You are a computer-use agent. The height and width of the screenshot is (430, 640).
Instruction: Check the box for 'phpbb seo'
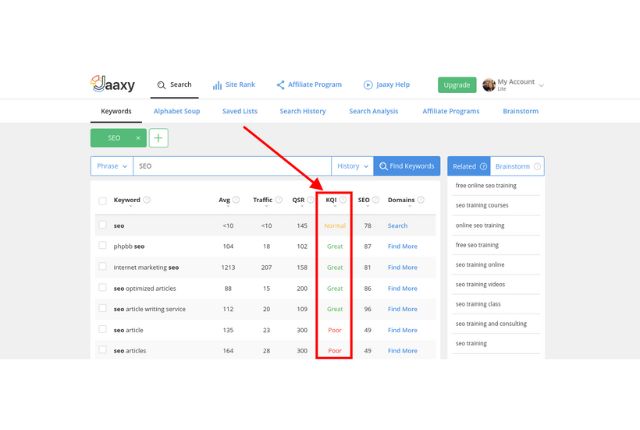coord(102,246)
